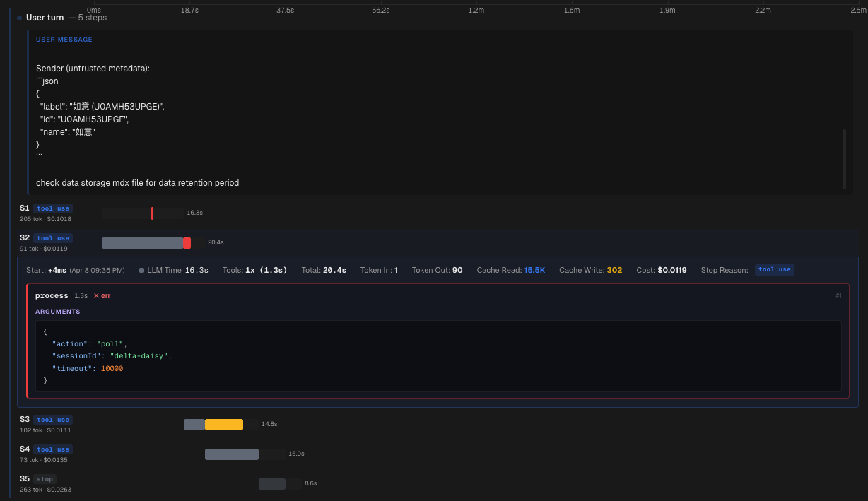The image size is (868, 501).
Task: Click the S1 tool use badge
Action: (53, 208)
